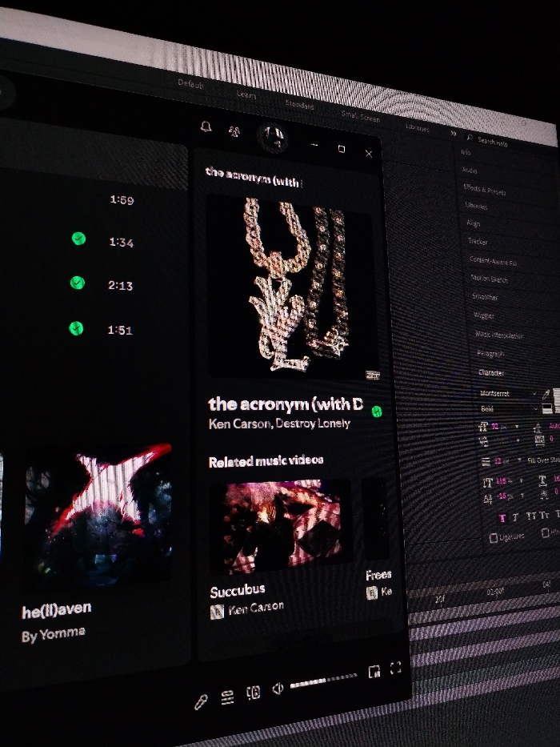Image resolution: width=560 pixels, height=747 pixels.
Task: Open Ken Carson artist link under song title
Action: point(239,424)
